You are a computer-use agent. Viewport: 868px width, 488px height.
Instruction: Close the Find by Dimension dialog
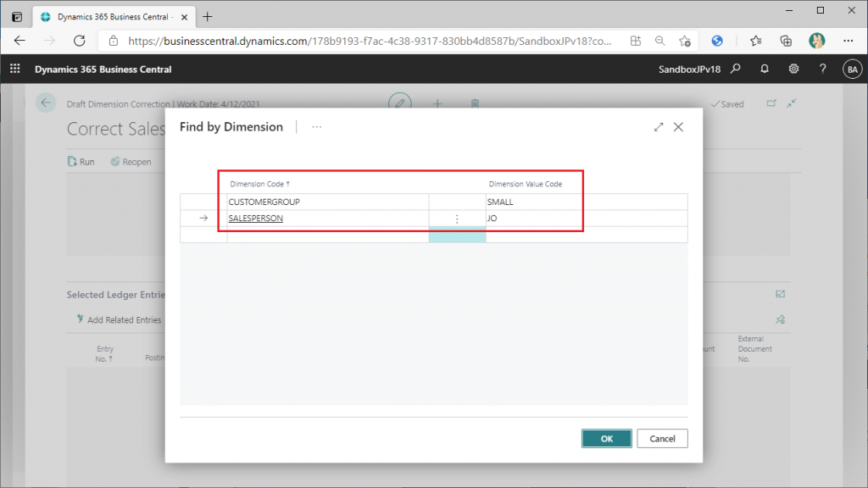678,127
